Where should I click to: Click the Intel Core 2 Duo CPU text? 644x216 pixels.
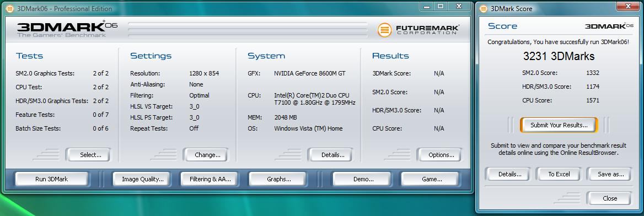point(315,99)
